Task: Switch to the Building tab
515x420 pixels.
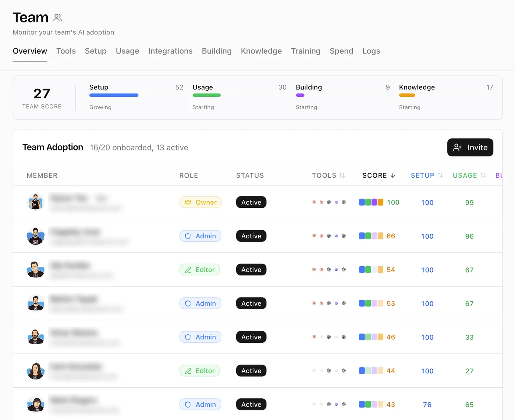Action: [217, 51]
